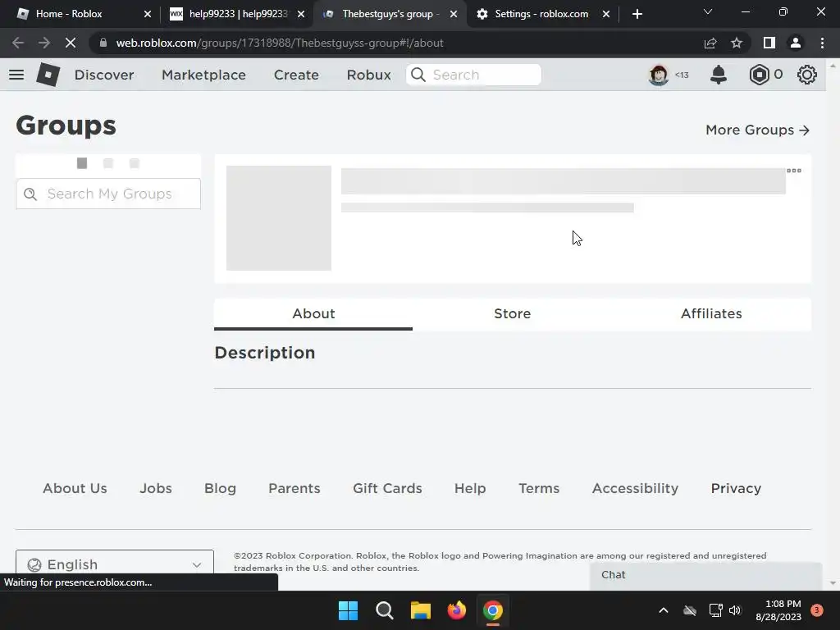Select the Store group tab
The width and height of the screenshot is (840, 630).
tap(512, 314)
